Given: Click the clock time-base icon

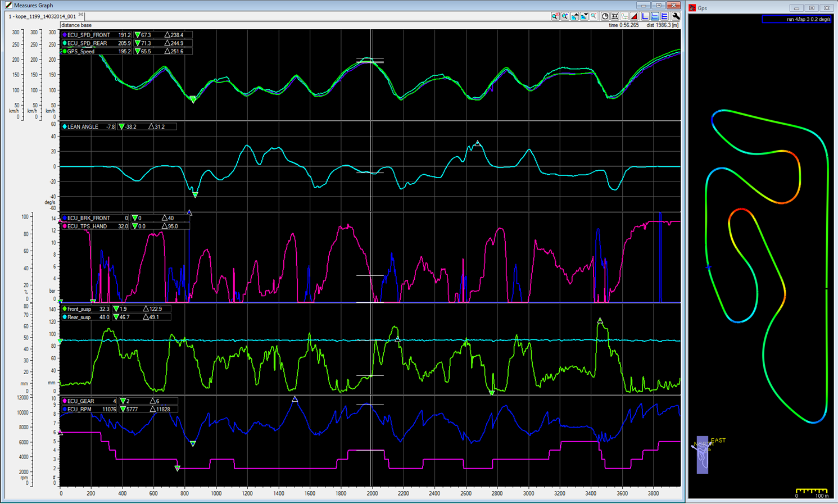Looking at the screenshot, I should click(605, 16).
